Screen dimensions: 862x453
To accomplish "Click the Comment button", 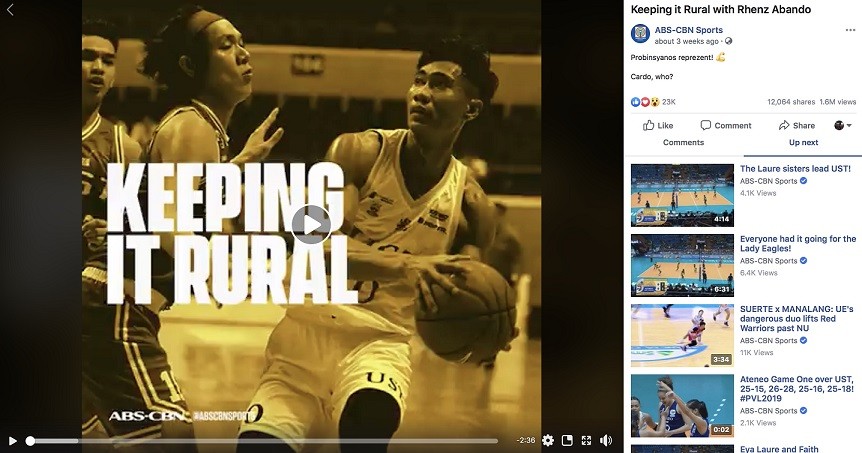I will pyautogui.click(x=726, y=125).
